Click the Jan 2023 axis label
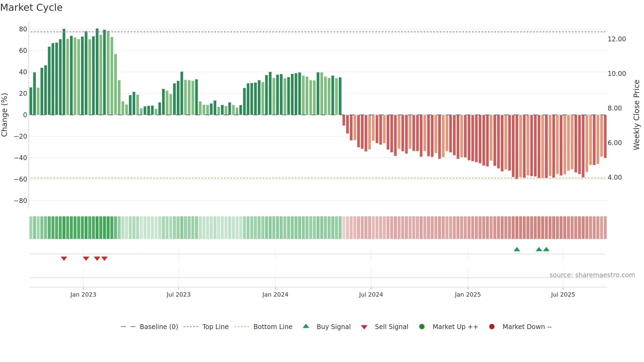 pos(83,294)
